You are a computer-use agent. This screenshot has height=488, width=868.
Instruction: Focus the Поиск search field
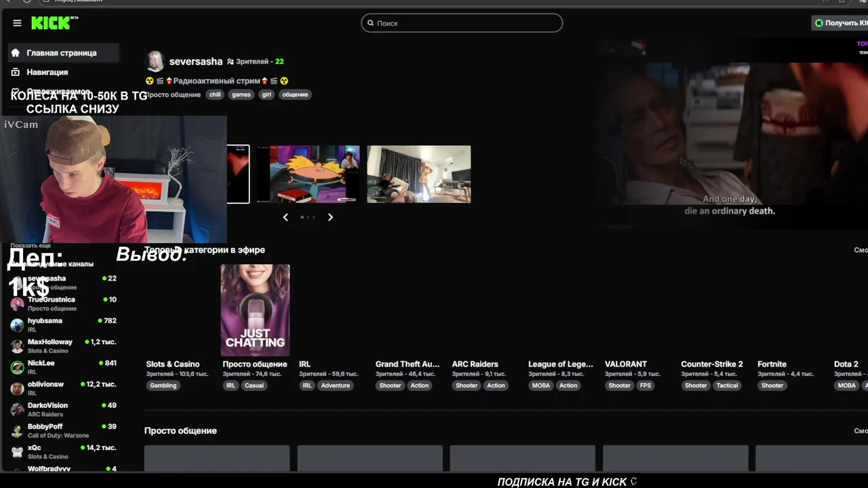(x=462, y=23)
